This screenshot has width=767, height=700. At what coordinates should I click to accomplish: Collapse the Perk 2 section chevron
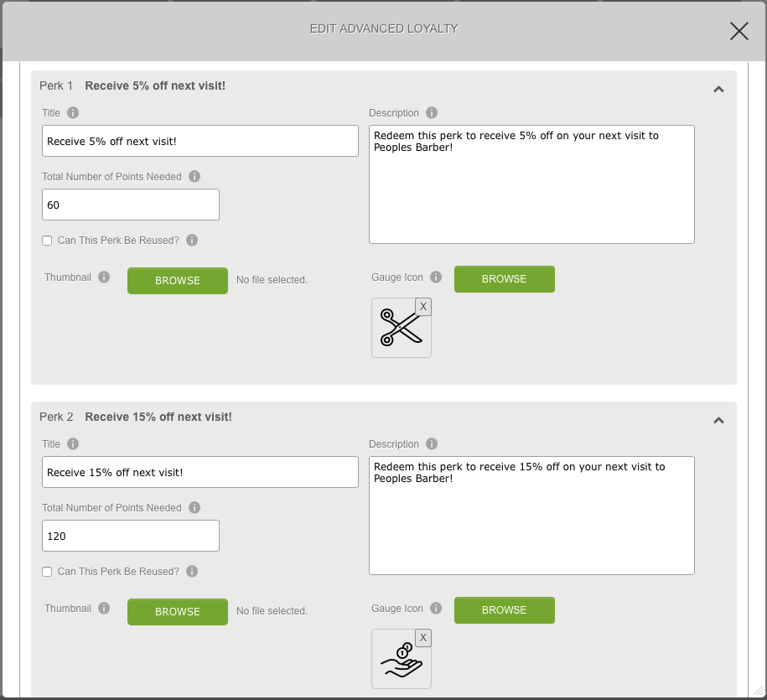pyautogui.click(x=718, y=421)
